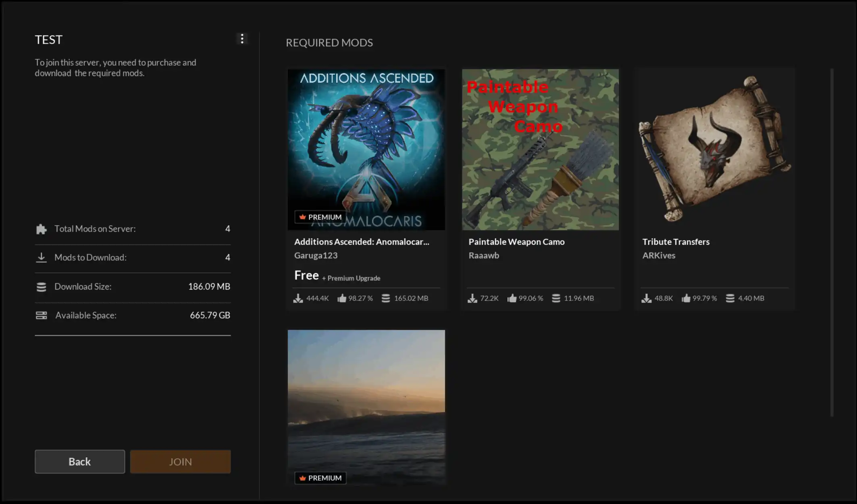
Task: Click the thumbs-up icon showing 98.27 %
Action: coord(342,298)
